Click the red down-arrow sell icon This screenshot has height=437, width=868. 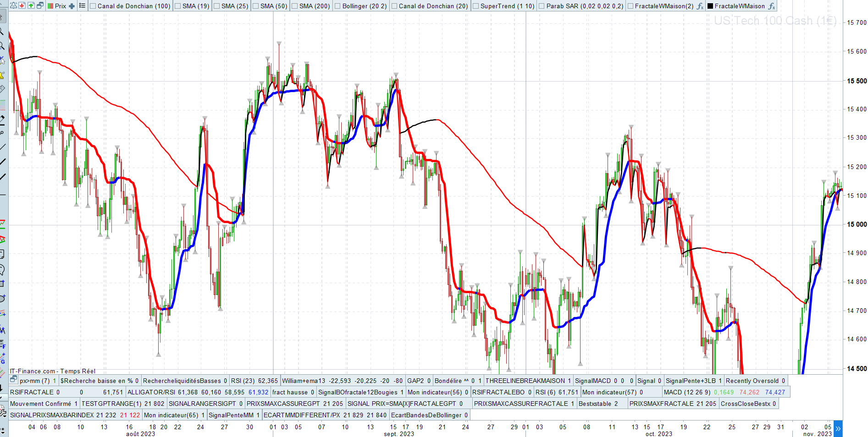click(x=22, y=6)
